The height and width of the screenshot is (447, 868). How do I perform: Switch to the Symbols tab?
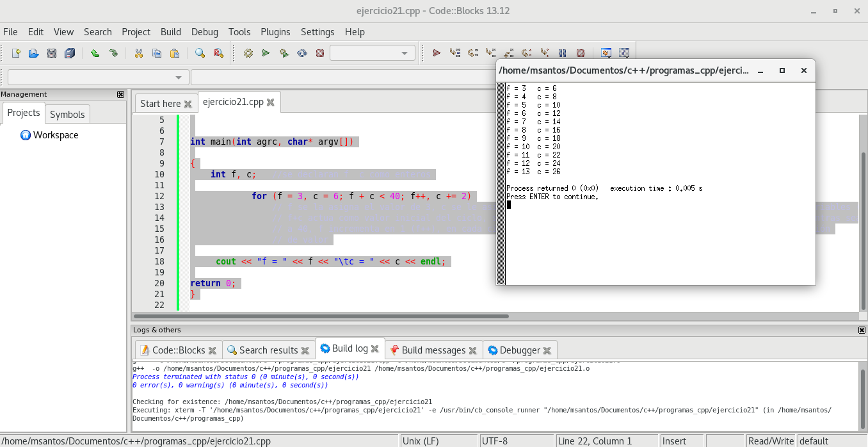tap(67, 114)
